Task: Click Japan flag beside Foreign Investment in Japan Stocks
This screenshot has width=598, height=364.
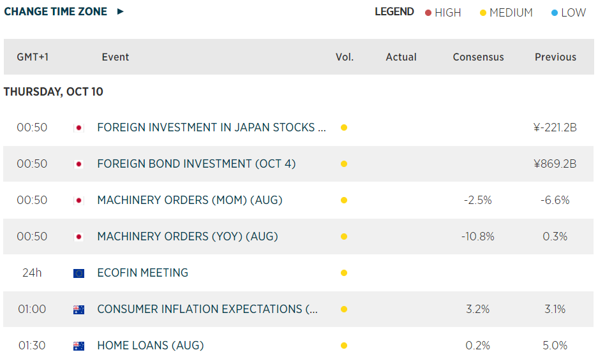Action: click(x=78, y=127)
